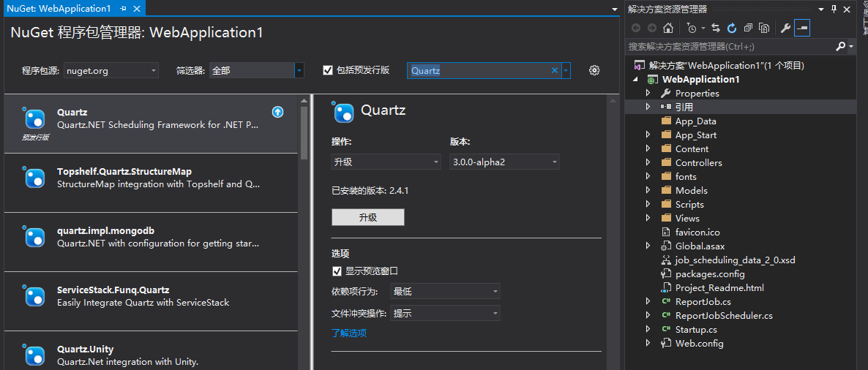Click the back arrow in Solution Explorer toolbar
The width and height of the screenshot is (868, 370).
pos(636,29)
